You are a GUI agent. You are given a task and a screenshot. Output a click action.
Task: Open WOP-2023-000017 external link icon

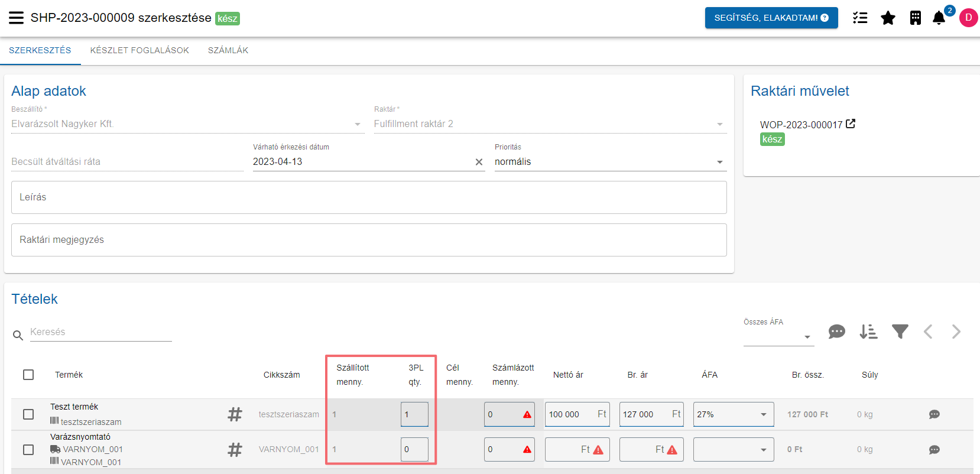click(851, 124)
